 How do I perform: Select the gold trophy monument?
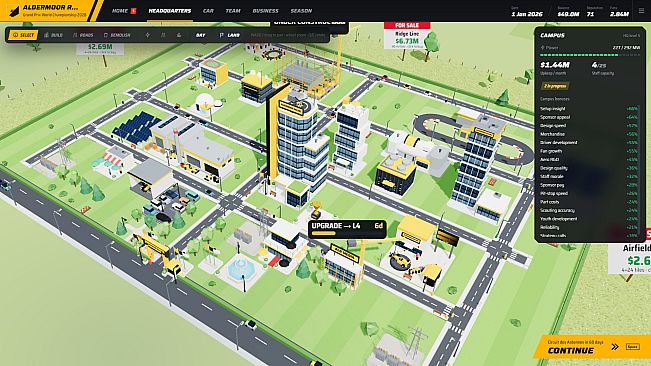(x=316, y=210)
